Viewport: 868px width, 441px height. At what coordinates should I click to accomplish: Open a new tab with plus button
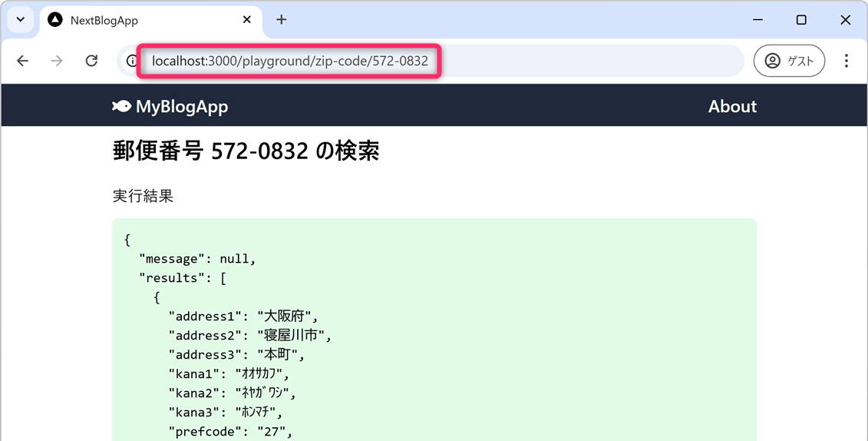(x=282, y=20)
